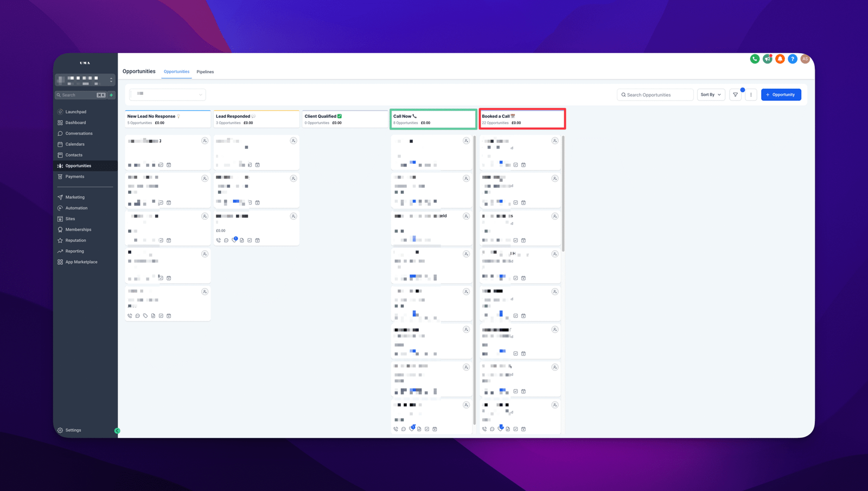This screenshot has height=491, width=868.
Task: Click the megaphone announcements icon
Action: tap(767, 59)
